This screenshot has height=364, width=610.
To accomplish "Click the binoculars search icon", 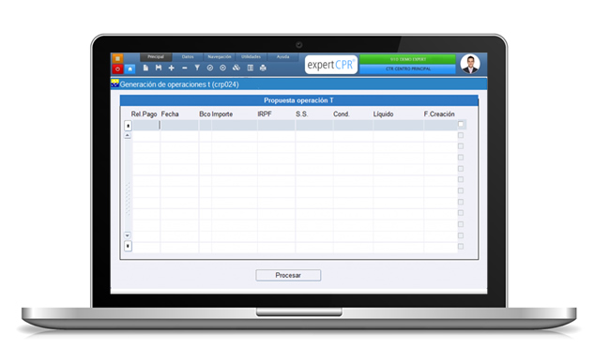I will point(236,68).
